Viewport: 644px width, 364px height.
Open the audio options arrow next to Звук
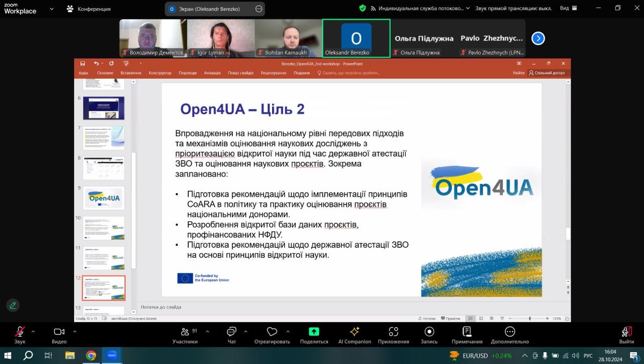pos(33,331)
